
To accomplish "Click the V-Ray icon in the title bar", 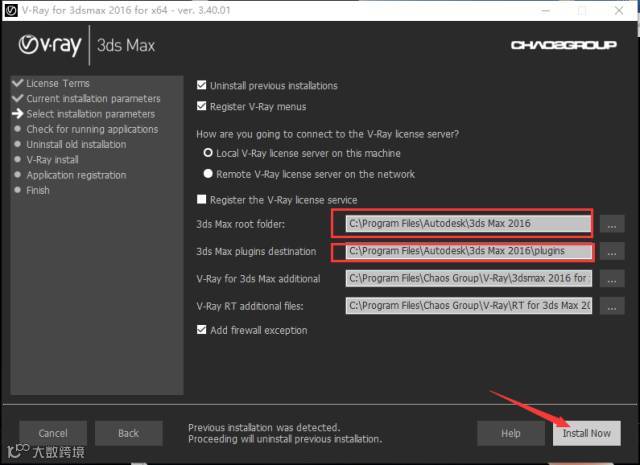I will tap(11, 10).
